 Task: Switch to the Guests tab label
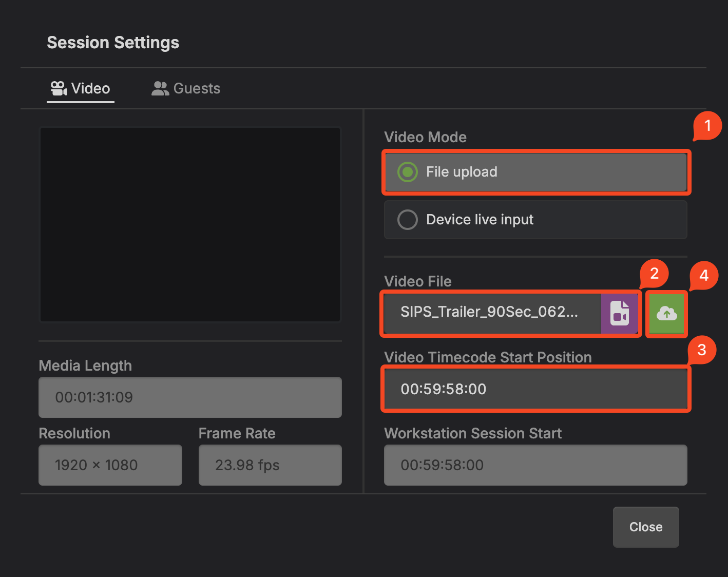[197, 88]
